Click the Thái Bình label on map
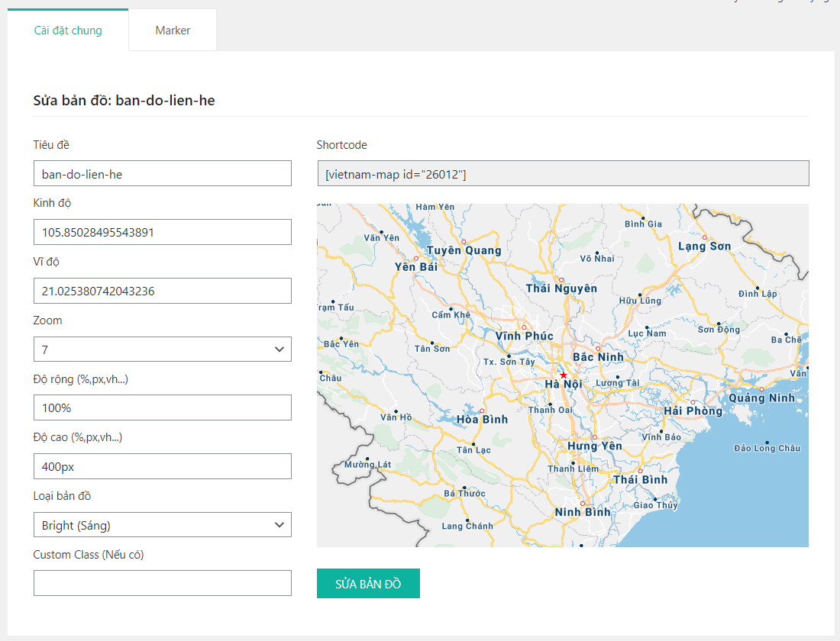This screenshot has height=641, width=840. tap(641, 480)
